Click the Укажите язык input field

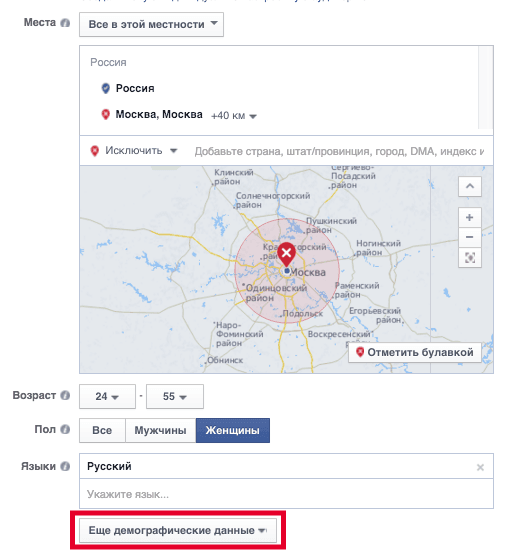click(286, 494)
